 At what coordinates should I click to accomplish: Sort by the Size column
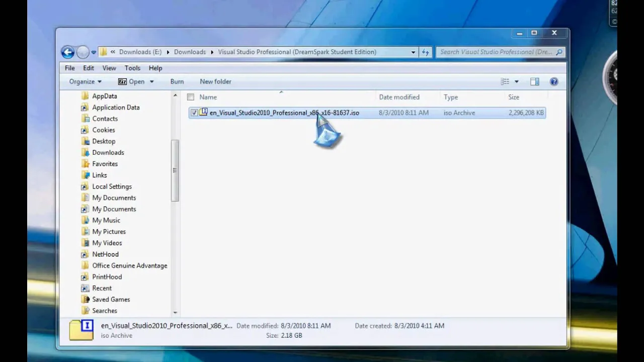(x=514, y=97)
